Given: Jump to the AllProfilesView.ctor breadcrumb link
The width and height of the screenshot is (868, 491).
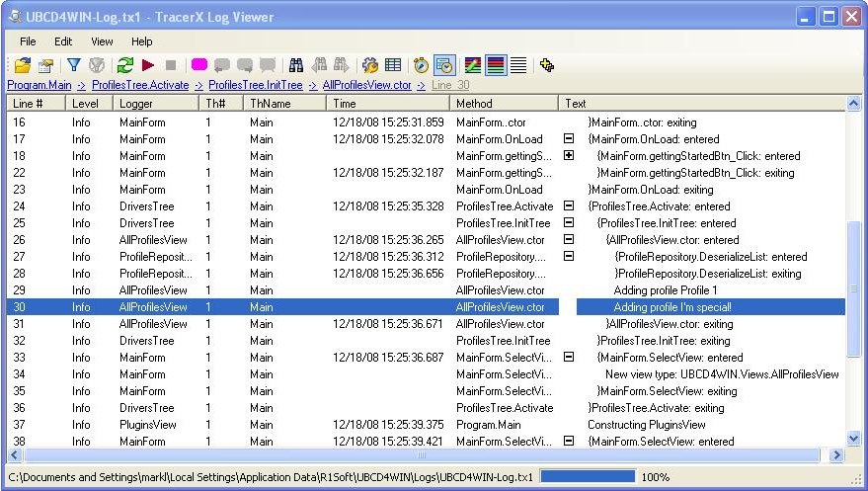Looking at the screenshot, I should (367, 85).
